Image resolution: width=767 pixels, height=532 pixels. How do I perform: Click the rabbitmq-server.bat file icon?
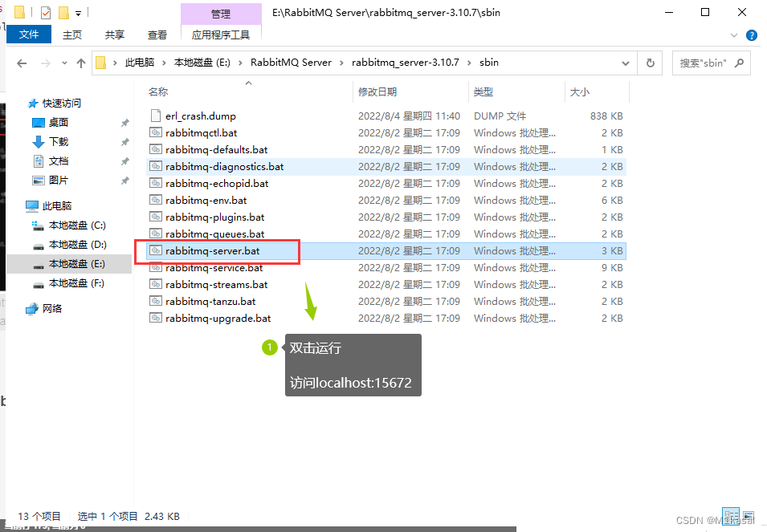coord(156,250)
